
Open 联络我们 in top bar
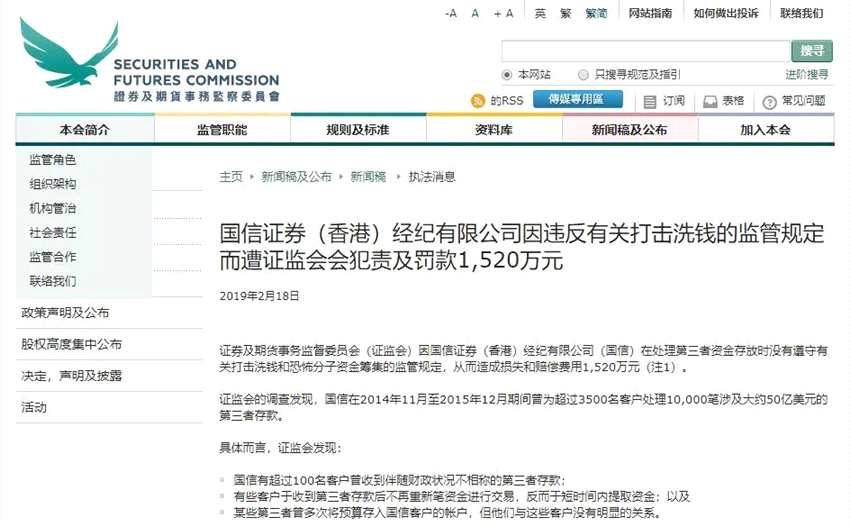tap(802, 14)
